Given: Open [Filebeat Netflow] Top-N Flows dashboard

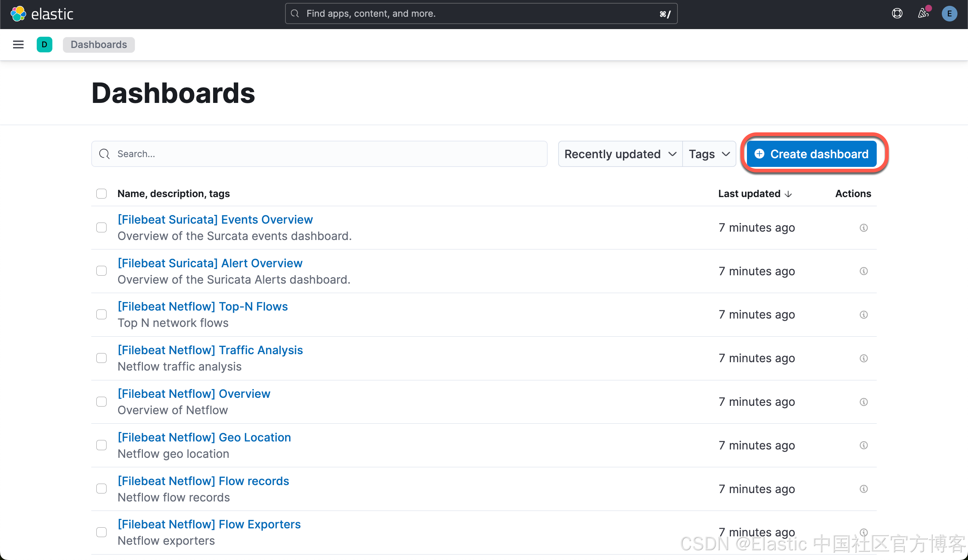Looking at the screenshot, I should tap(203, 307).
